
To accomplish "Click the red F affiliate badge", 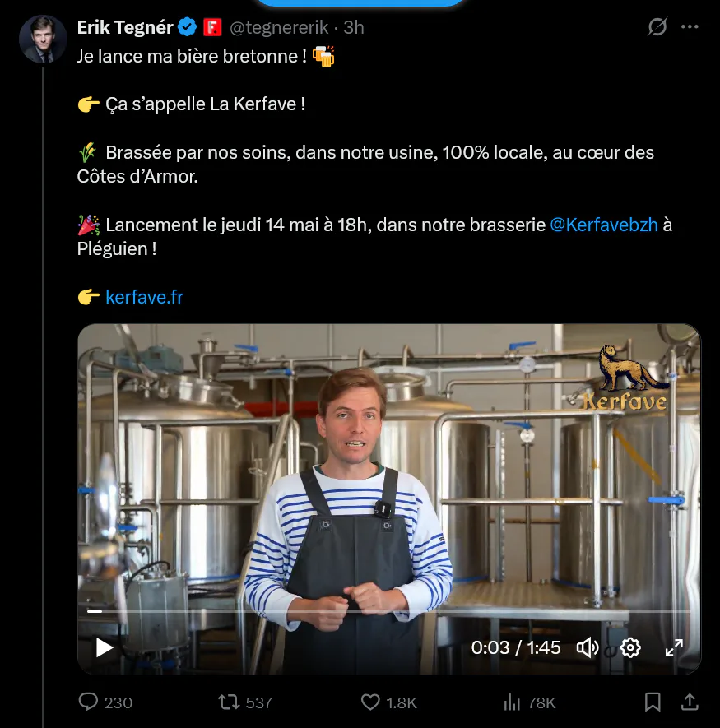I will [212, 27].
